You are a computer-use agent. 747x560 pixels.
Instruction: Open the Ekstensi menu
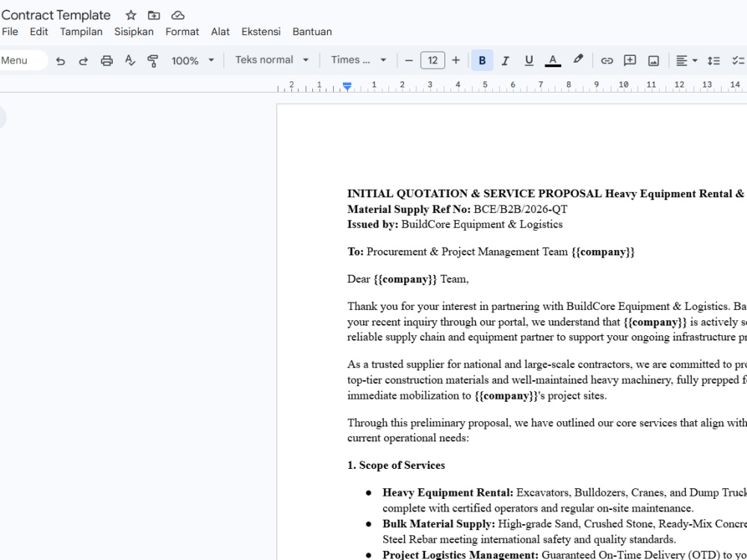tap(261, 32)
